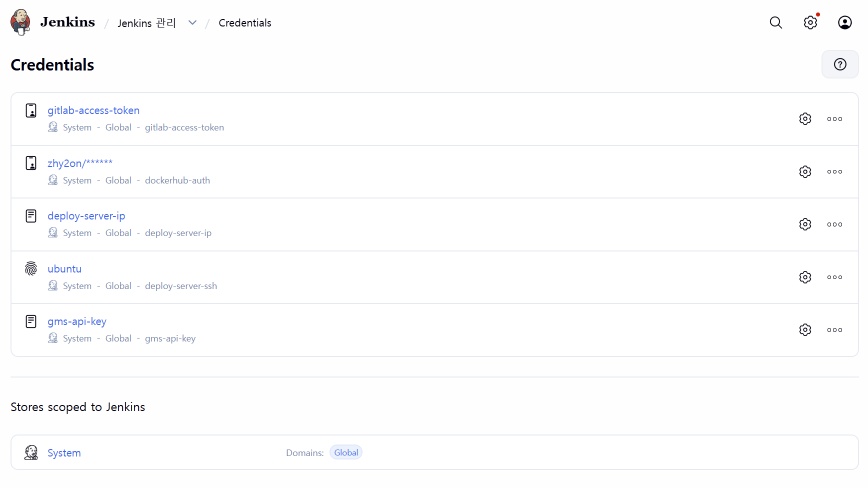Viewport: 868px width, 488px height.
Task: Click System under zhy2on row
Action: pos(77,180)
